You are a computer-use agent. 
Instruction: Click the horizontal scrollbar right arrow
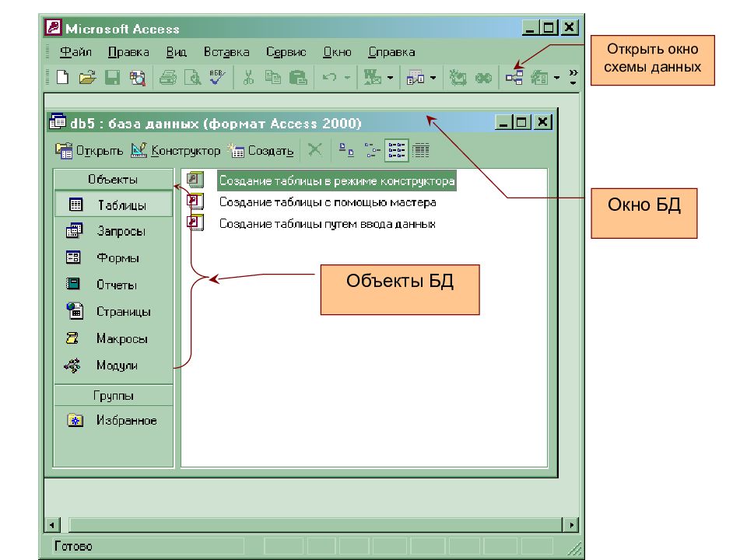570,525
